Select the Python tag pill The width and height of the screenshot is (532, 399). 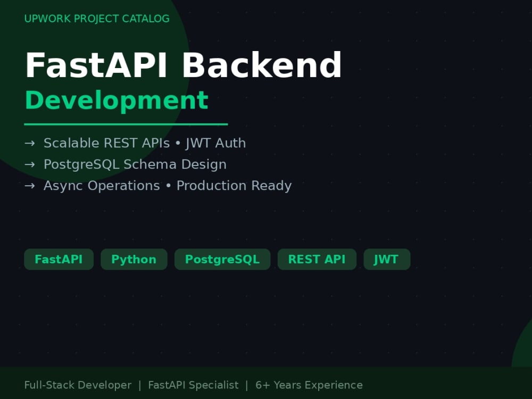click(x=134, y=259)
